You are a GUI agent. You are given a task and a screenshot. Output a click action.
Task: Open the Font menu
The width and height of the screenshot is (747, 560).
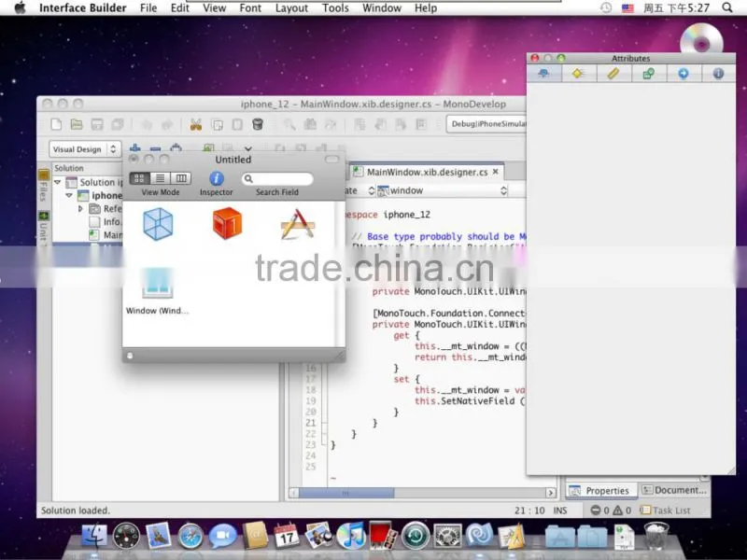point(250,8)
